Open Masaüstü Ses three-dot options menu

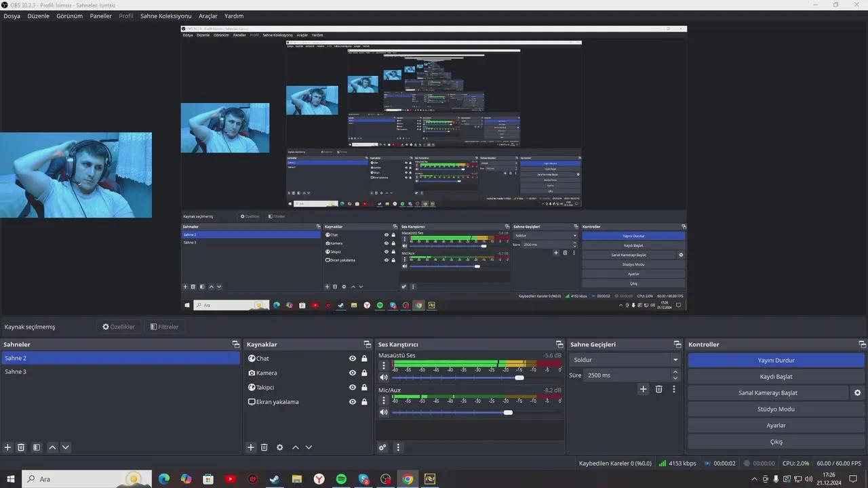[384, 365]
